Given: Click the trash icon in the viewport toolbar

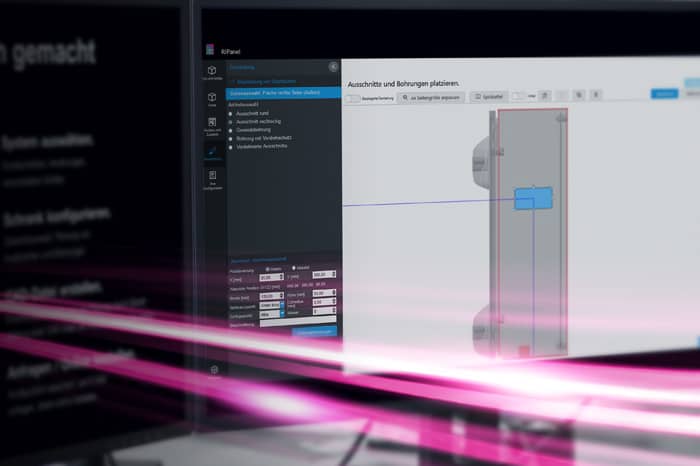Looking at the screenshot, I should click(545, 96).
